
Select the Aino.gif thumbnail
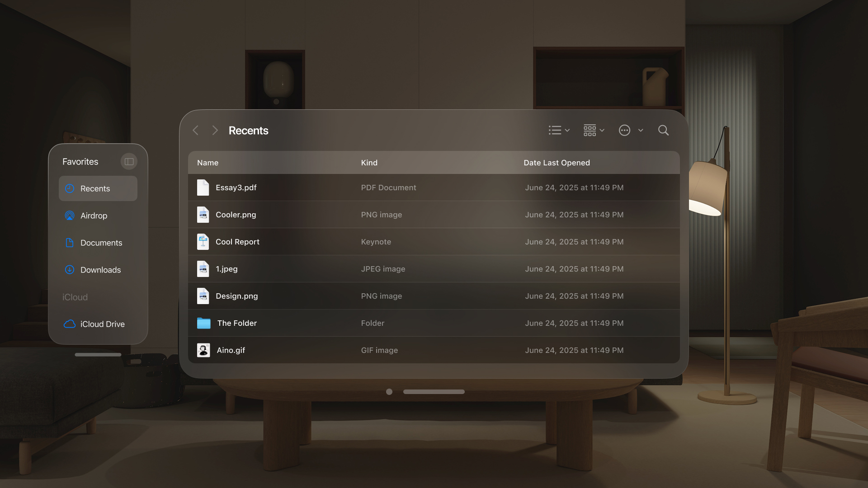tap(203, 350)
